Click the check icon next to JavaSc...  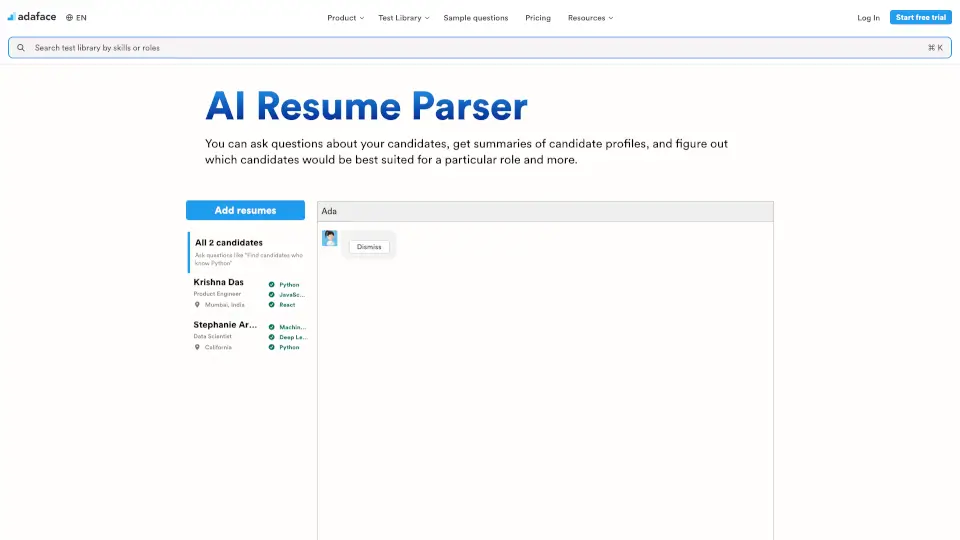click(271, 294)
